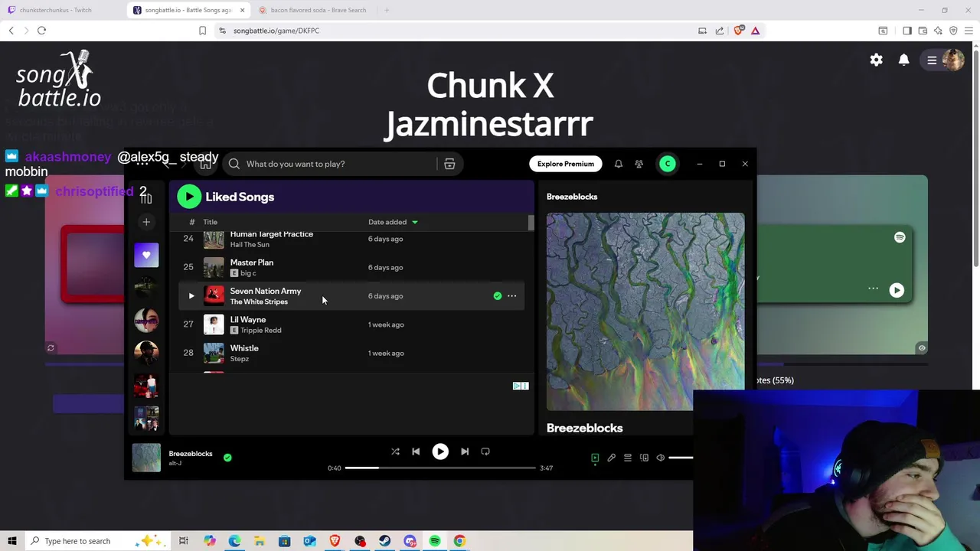Open Breezeblocks album art thumbnail in player bar
Viewport: 980px width, 551px height.
point(146,458)
